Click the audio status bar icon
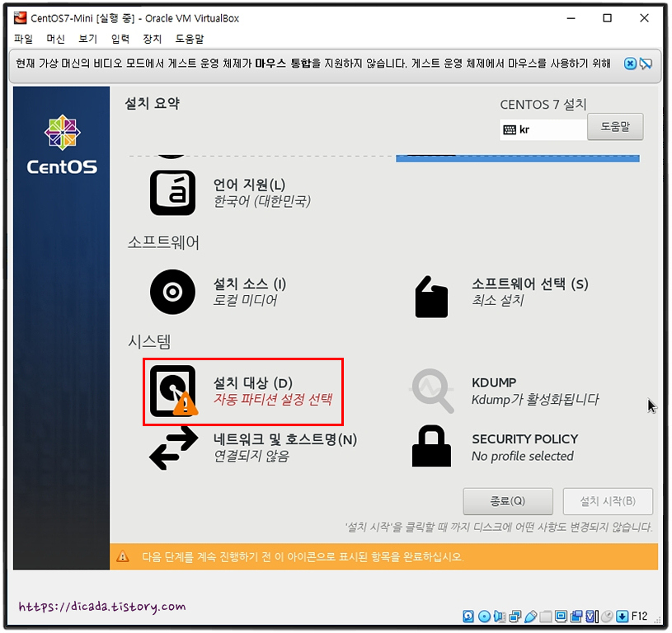Screen dimensions: 672x633 tap(500, 617)
